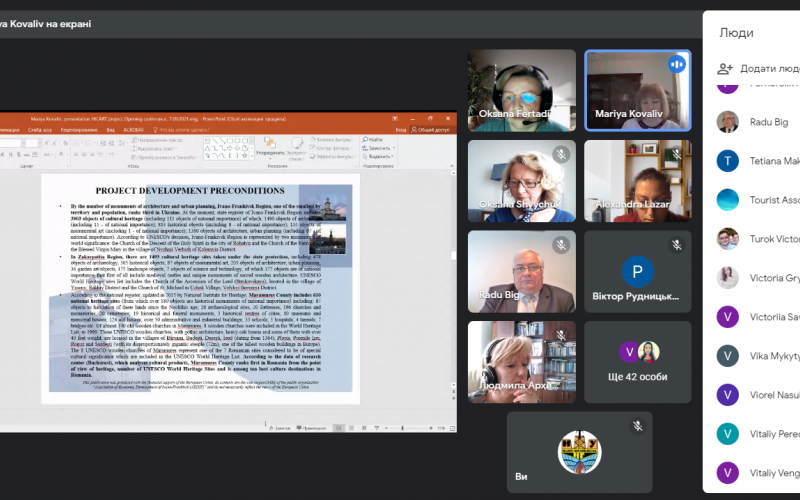Click the font size box in PowerPoint ribbon
Viewport: 800px width, 500px height.
tap(32, 143)
